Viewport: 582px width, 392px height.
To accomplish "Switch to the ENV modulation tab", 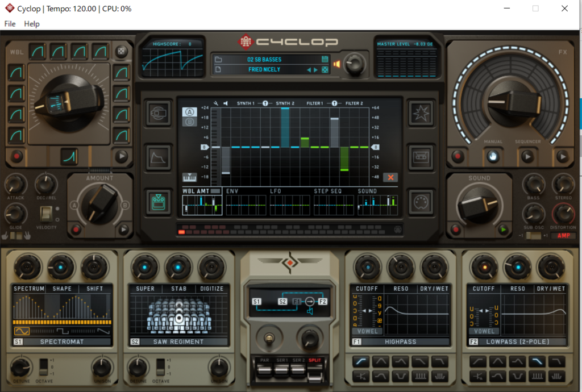I will coord(246,201).
